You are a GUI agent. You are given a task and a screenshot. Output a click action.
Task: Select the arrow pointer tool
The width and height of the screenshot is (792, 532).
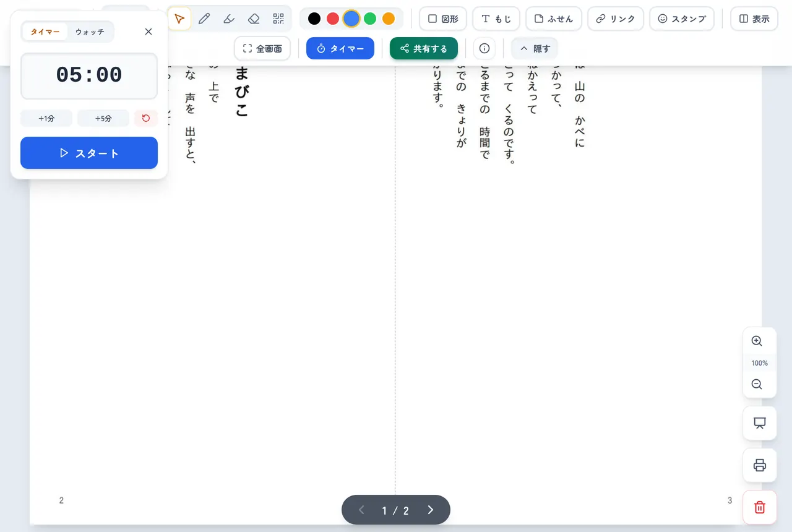click(179, 19)
